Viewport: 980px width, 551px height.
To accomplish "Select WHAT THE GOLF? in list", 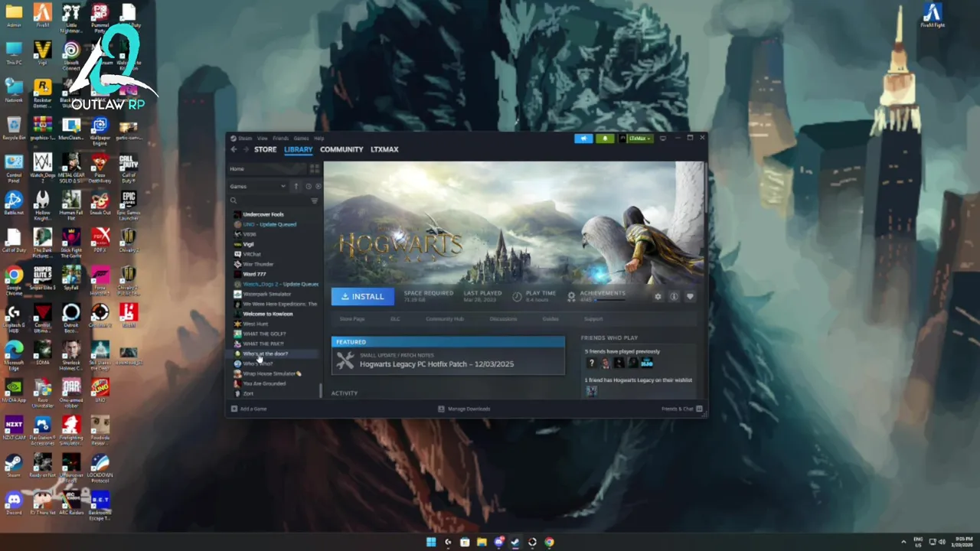I will (264, 334).
